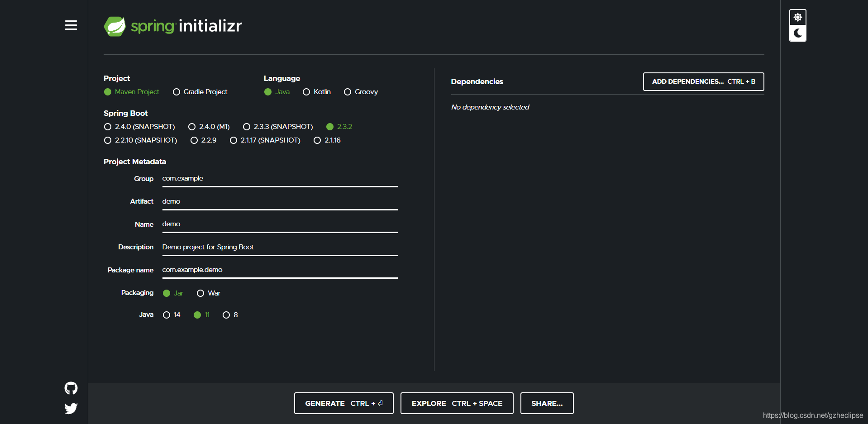Viewport: 868px width, 424px height.
Task: Select Spring Boot 2.3.2
Action: pyautogui.click(x=339, y=127)
